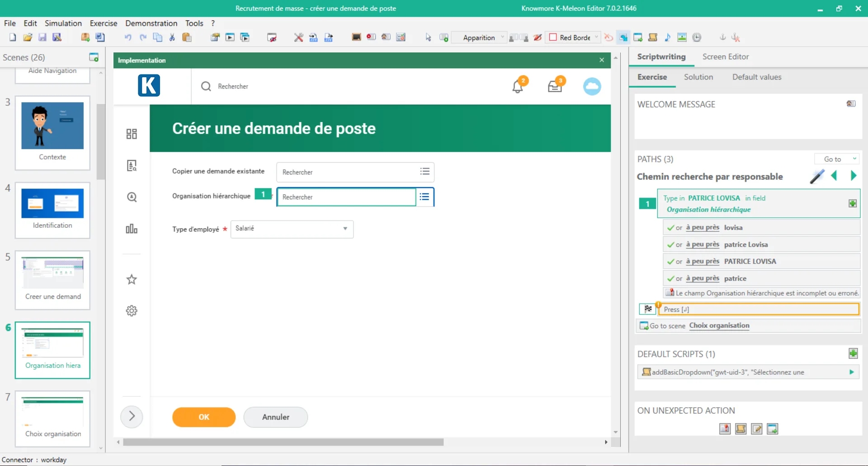Expand the sidebar with the chevron button
Screen dimensions: 868x466
click(x=132, y=416)
